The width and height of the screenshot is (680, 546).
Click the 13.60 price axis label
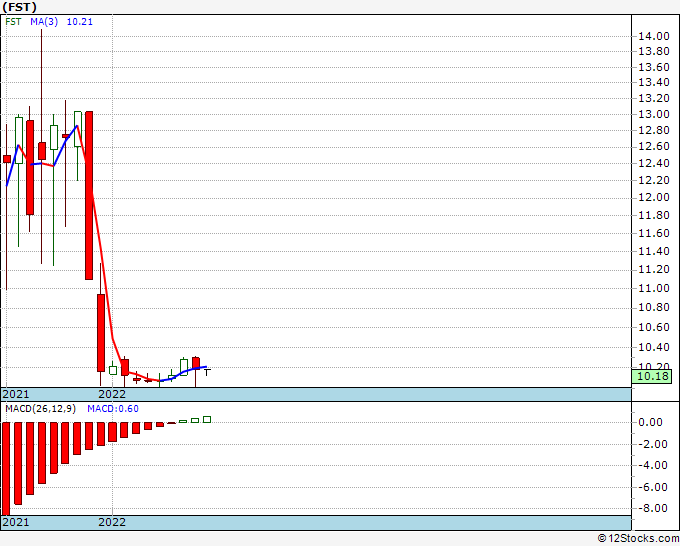[x=654, y=67]
